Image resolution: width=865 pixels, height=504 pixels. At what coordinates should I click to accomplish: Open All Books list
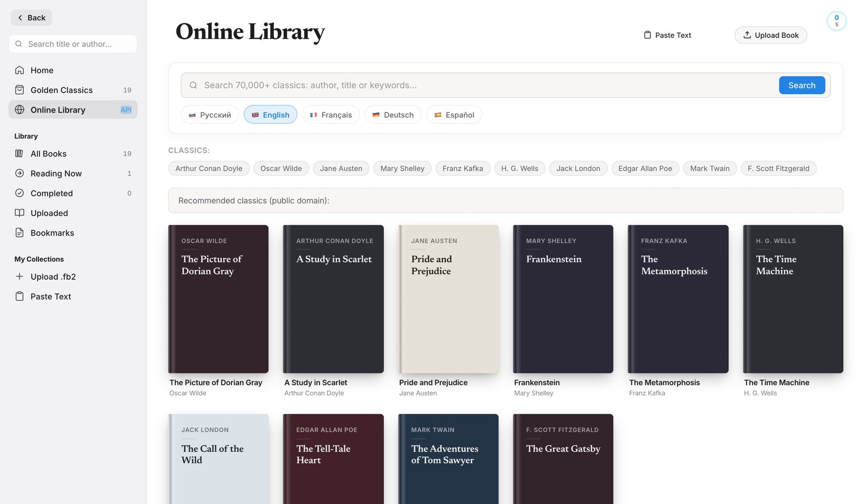tap(73, 154)
